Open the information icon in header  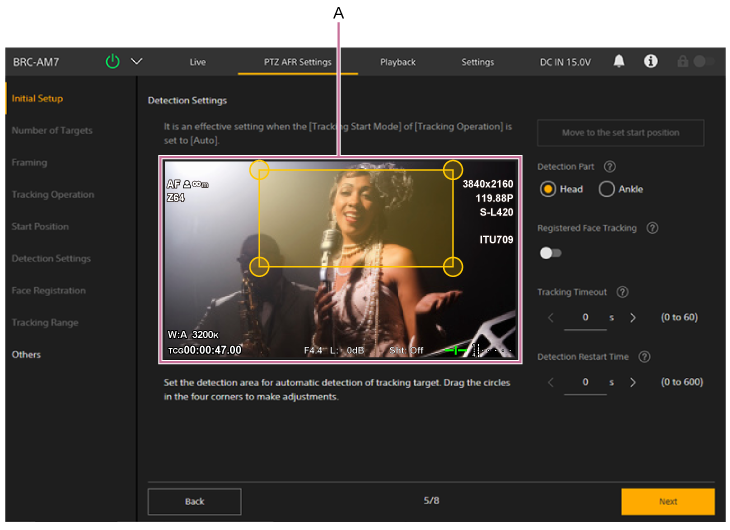pyautogui.click(x=651, y=61)
